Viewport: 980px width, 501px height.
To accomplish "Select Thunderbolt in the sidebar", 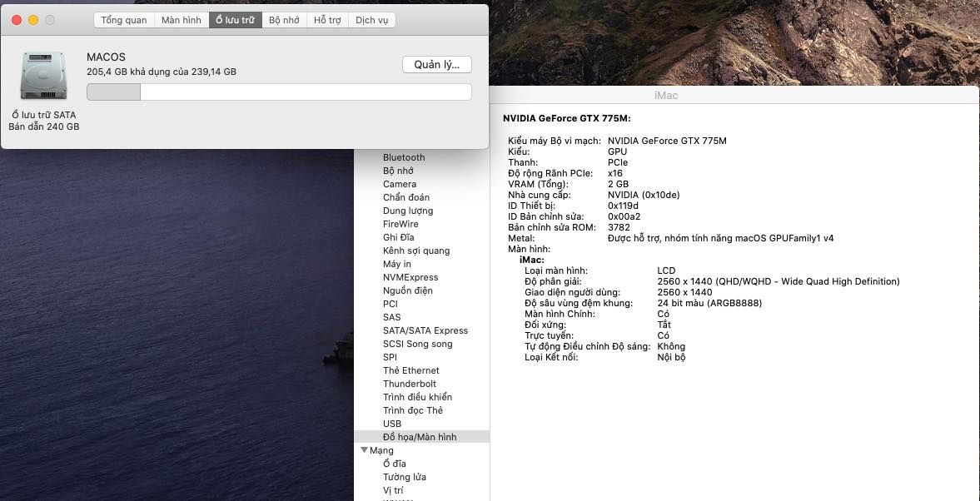I will [410, 384].
